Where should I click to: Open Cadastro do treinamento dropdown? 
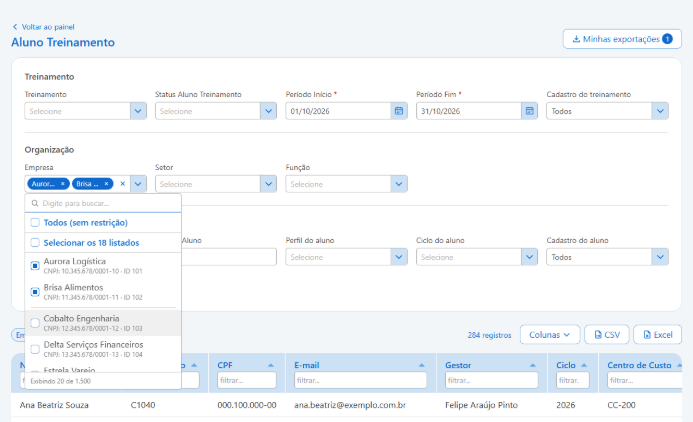[x=660, y=111]
